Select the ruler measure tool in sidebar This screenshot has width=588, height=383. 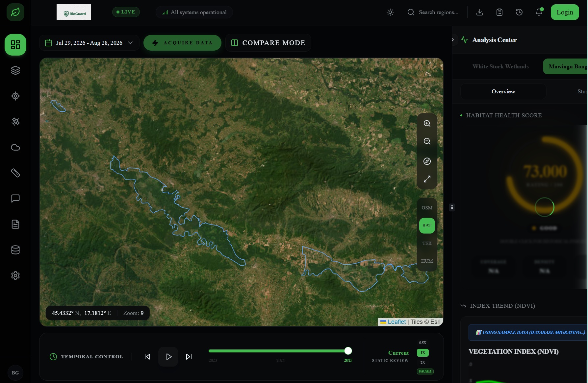point(15,173)
